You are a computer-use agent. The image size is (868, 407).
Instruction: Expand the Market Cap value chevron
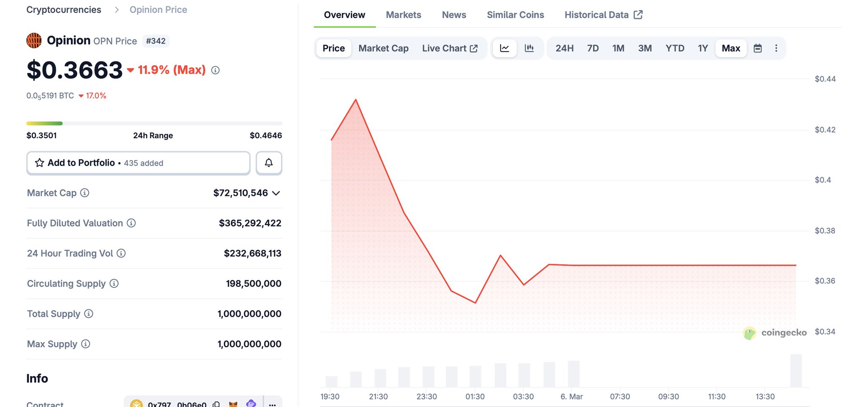tap(276, 193)
